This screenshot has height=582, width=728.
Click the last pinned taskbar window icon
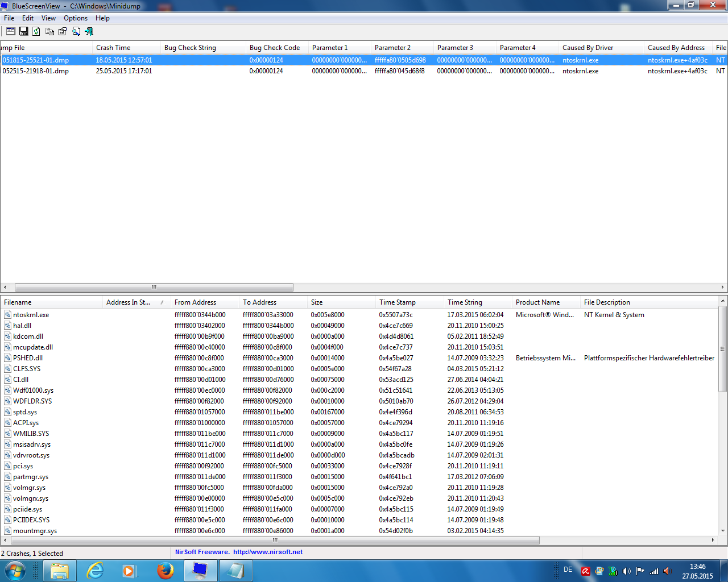click(x=235, y=571)
